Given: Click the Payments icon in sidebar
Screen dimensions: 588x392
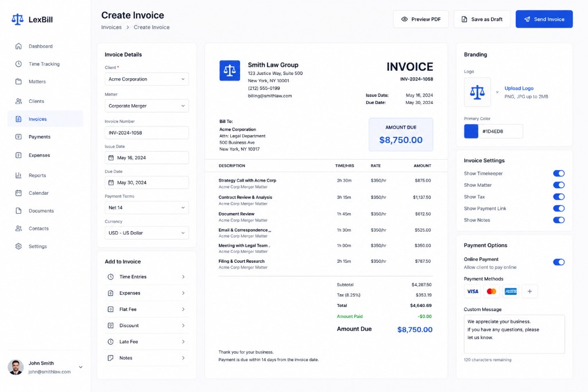Looking at the screenshot, I should [18, 137].
